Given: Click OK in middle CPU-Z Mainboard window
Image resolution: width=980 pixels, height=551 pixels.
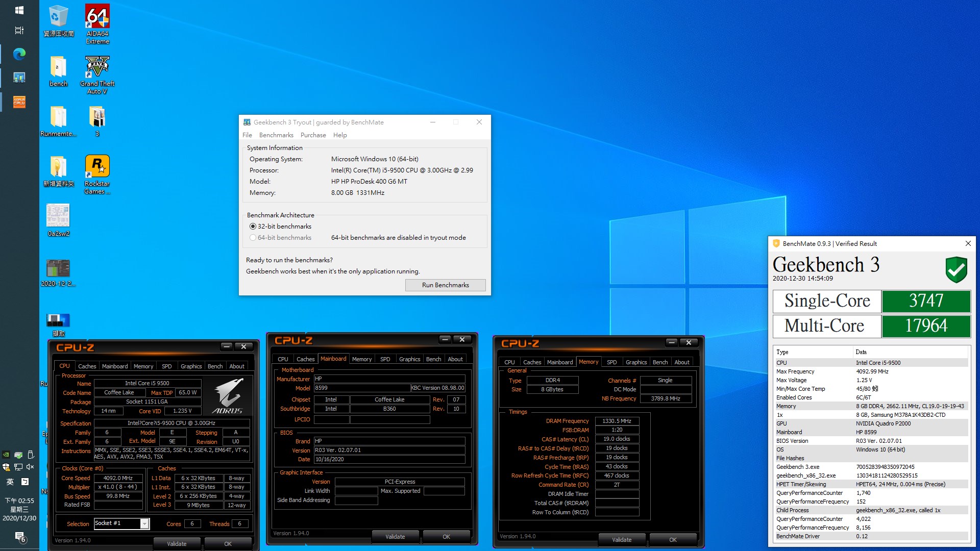Looking at the screenshot, I should coord(446,537).
